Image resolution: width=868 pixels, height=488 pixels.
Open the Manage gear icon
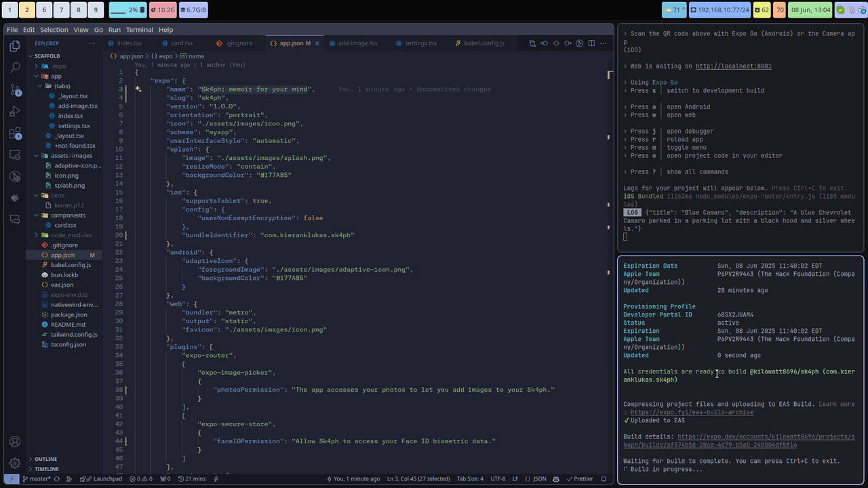coord(15,464)
